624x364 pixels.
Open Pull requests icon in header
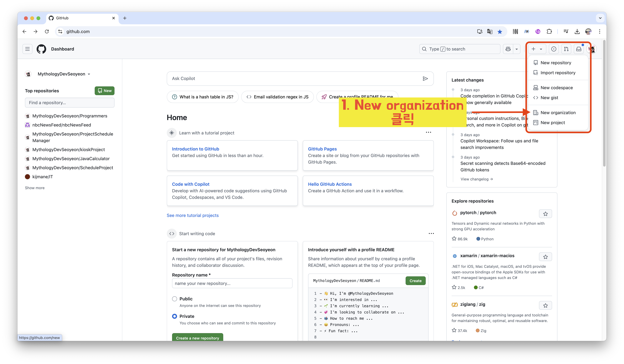(x=566, y=49)
